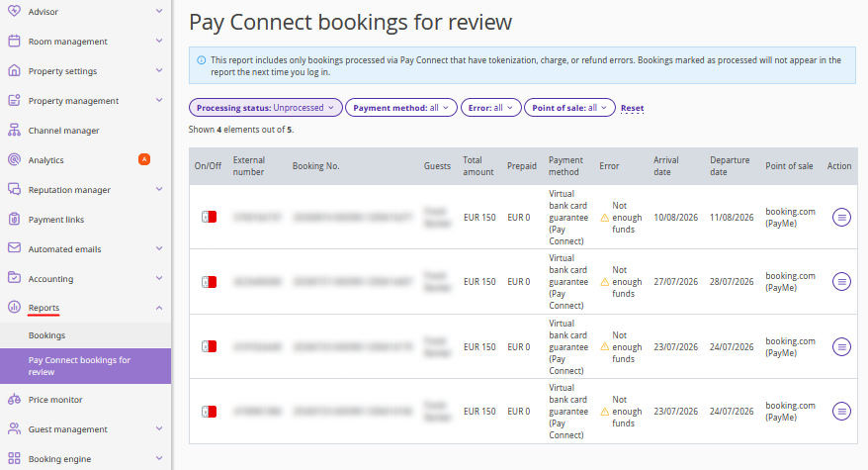Open the Bookings report submenu item
Image resolution: width=868 pixels, height=470 pixels.
coord(85,335)
